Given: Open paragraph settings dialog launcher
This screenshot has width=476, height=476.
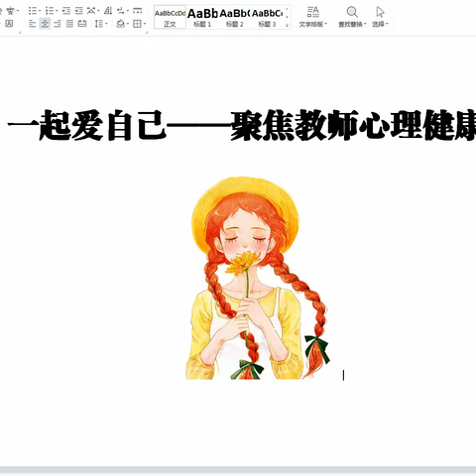Looking at the screenshot, I should (x=147, y=32).
